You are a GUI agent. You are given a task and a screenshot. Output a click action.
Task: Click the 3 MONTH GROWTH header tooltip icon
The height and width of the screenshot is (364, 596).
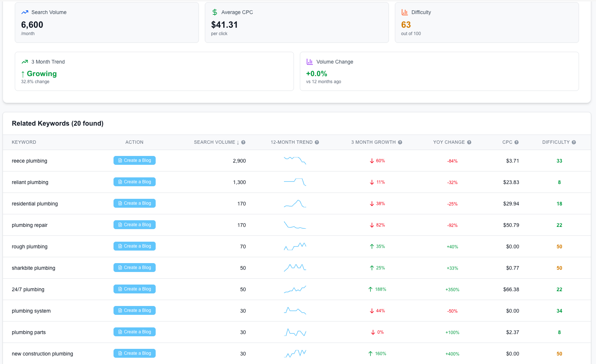pos(400,142)
